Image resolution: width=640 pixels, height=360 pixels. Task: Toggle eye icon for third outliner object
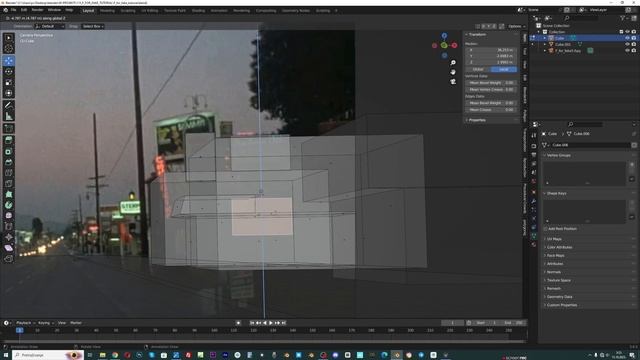click(x=627, y=51)
